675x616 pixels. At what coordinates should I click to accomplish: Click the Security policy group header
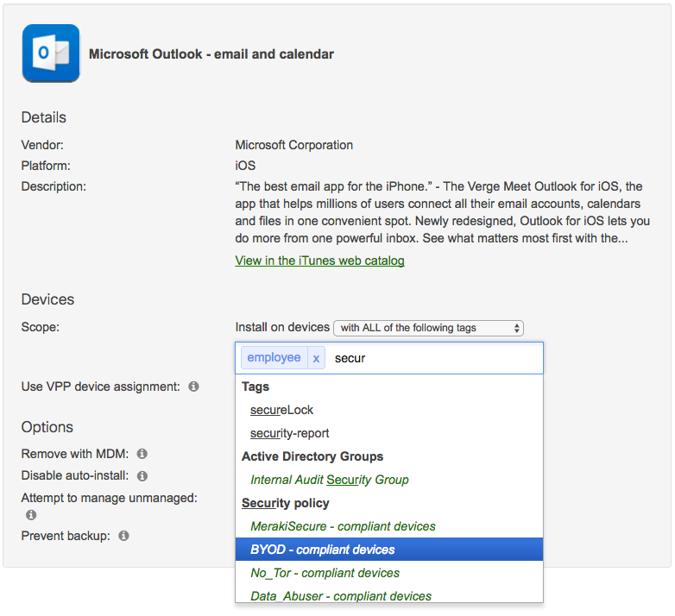pos(285,503)
